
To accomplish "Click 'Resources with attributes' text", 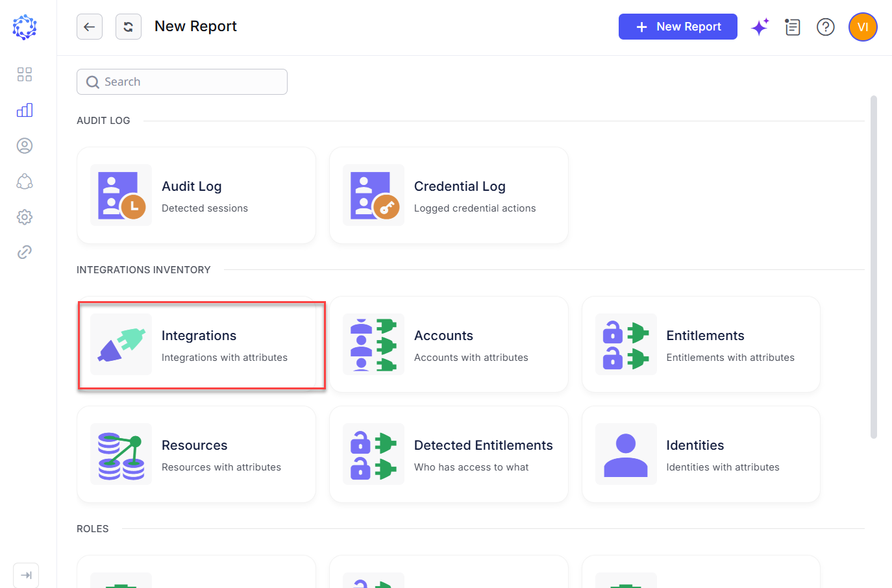I will [x=221, y=467].
